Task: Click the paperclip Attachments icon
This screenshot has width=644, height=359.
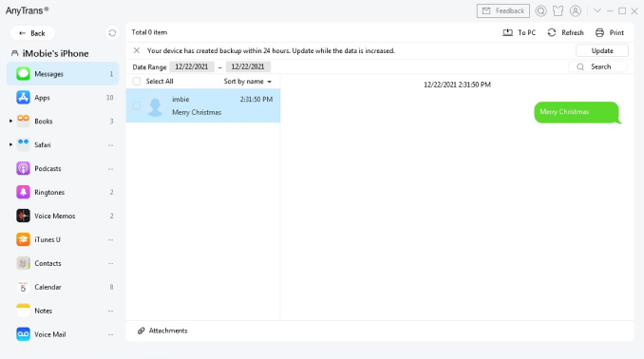Action: (141, 331)
